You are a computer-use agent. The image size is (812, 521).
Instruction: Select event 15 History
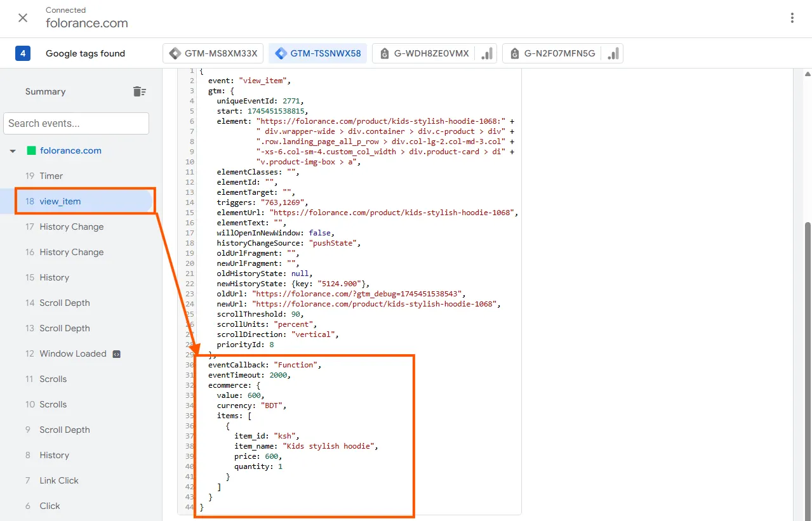pyautogui.click(x=77, y=277)
